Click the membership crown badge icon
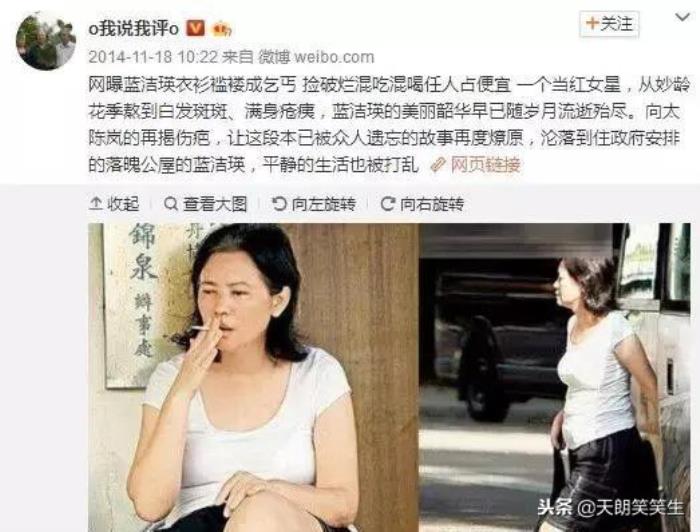Viewport: 700px width, 532px height. [x=222, y=29]
